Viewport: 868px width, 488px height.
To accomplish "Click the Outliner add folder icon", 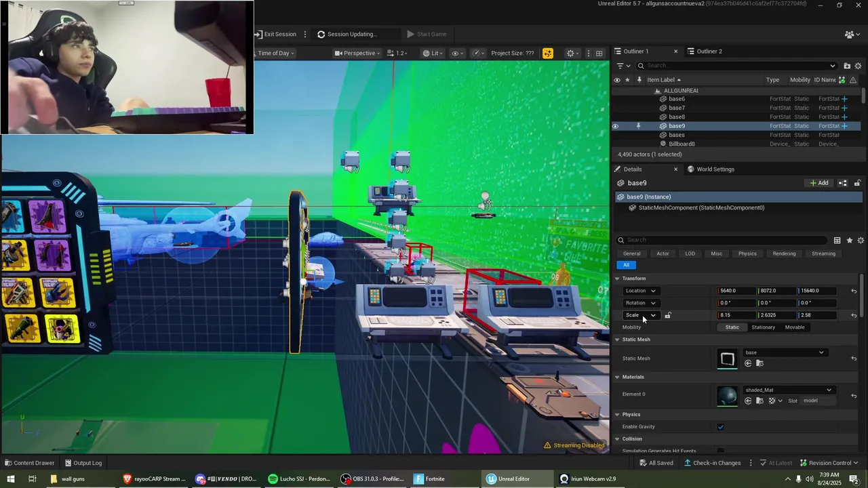I will pos(847,66).
